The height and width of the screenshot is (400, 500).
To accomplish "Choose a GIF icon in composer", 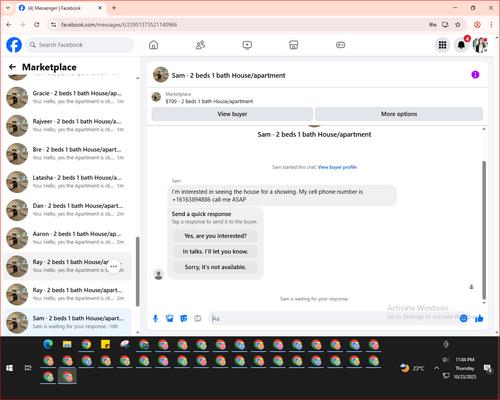I will coord(198,318).
